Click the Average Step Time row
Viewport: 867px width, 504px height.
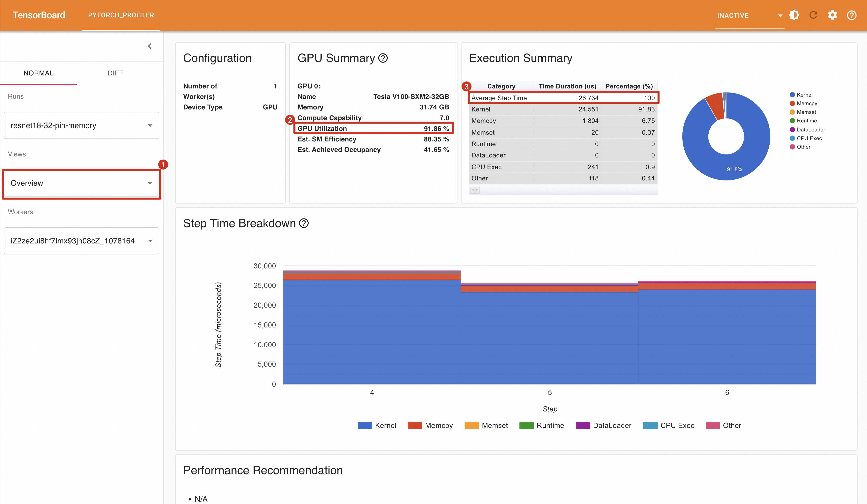pos(563,98)
